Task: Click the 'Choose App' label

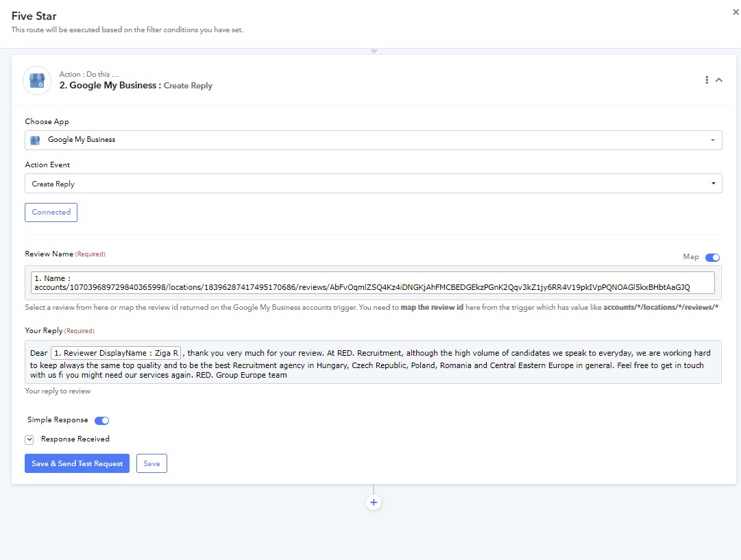Action: 47,121
